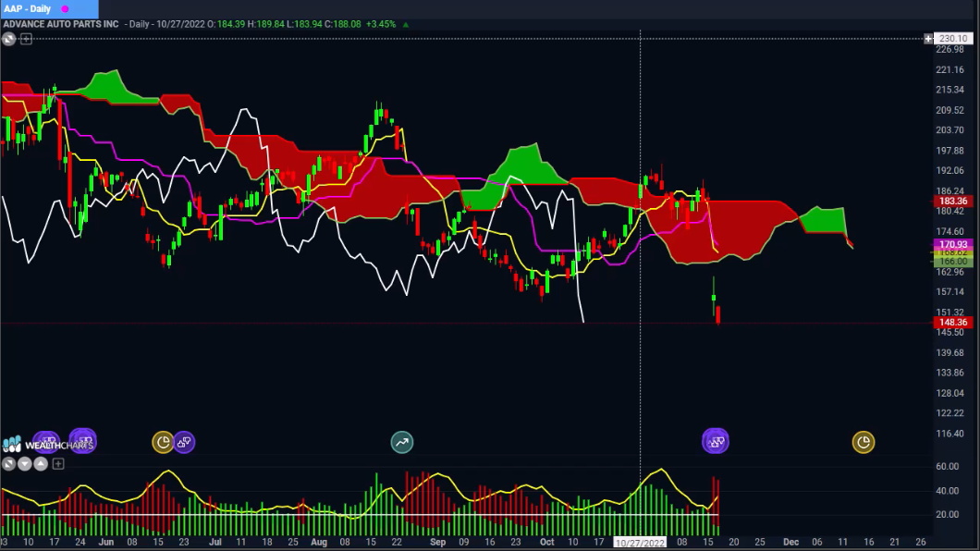Move the indicator pane up with the up arrow
Screen dimensions: 980x551
tap(41, 463)
